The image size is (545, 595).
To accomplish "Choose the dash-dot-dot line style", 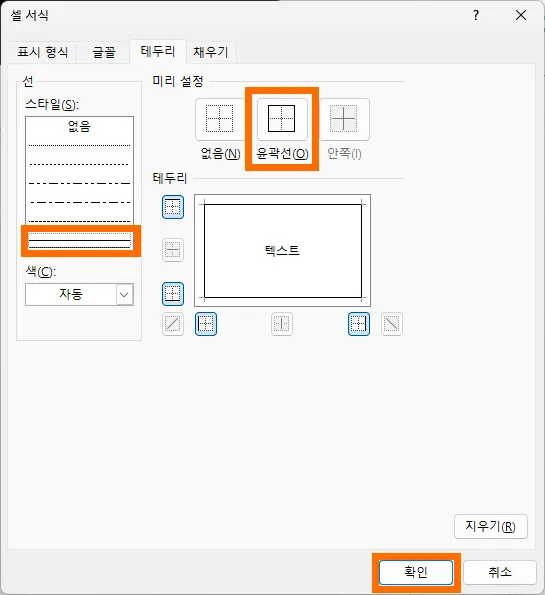I will [79, 183].
